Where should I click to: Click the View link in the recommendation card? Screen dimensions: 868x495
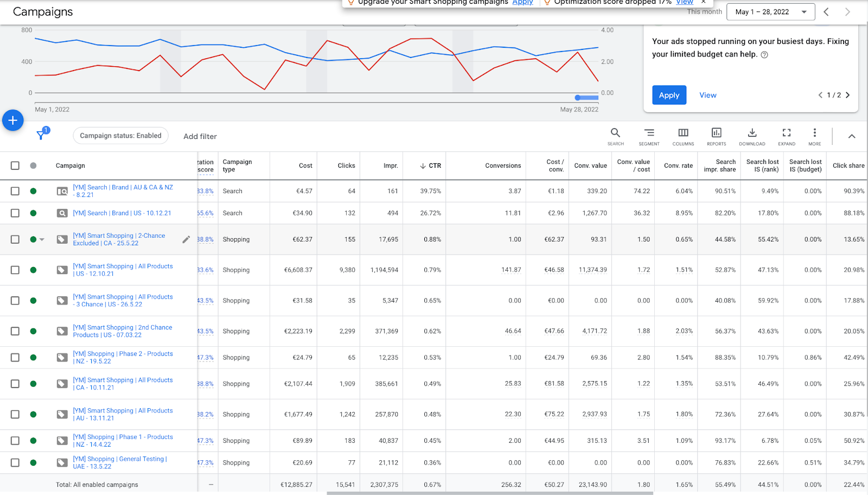(707, 95)
